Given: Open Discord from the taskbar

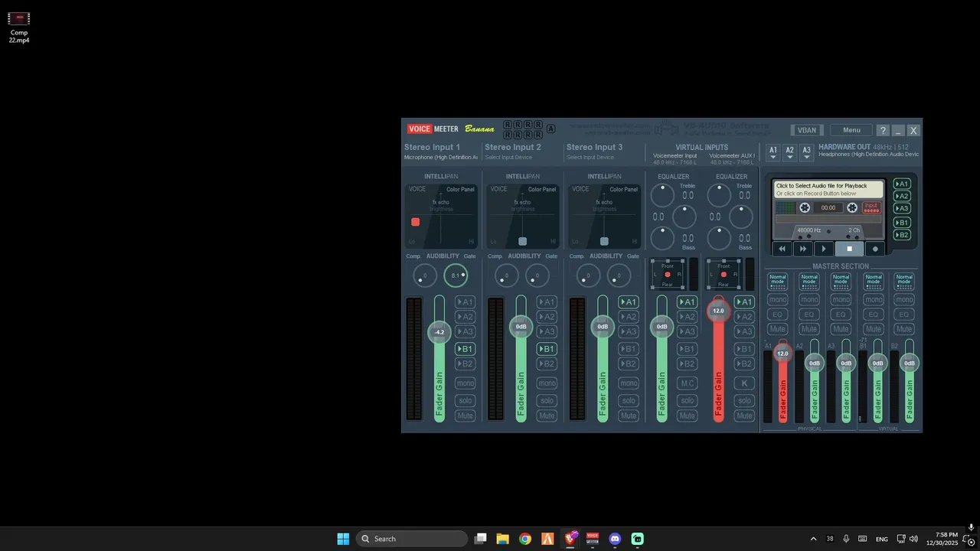Looking at the screenshot, I should click(x=615, y=539).
